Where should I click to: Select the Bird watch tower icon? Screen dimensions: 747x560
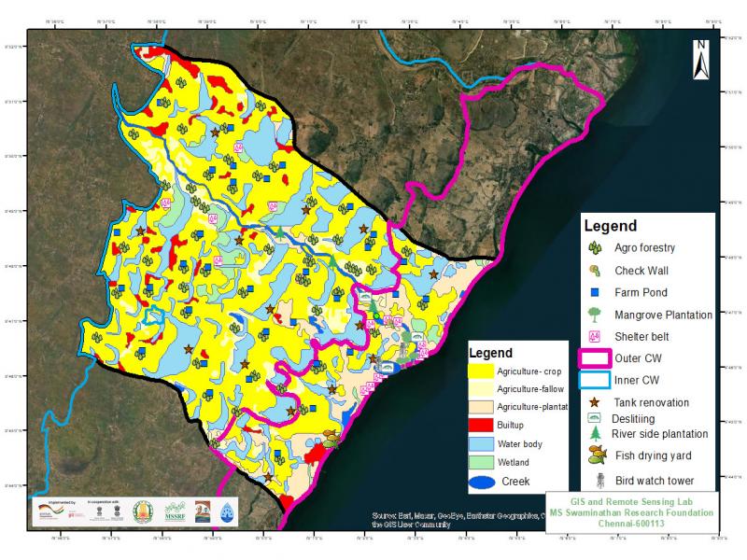[595, 482]
